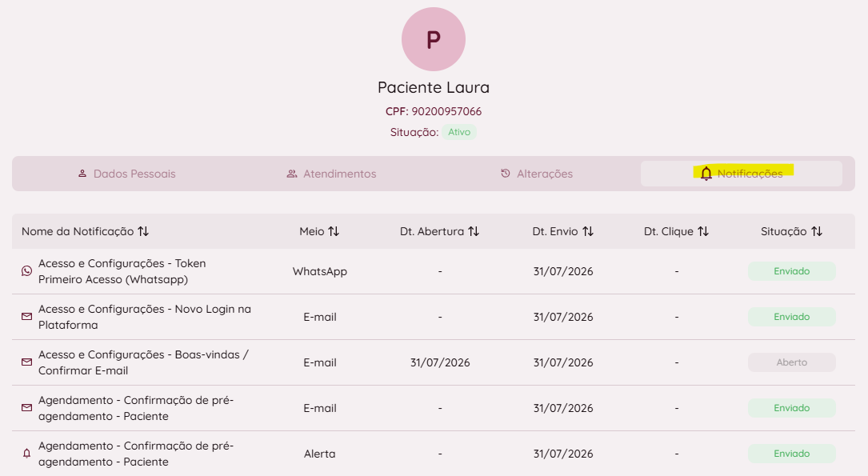Sort by Dt. Envio column
This screenshot has width=868, height=476.
pyautogui.click(x=588, y=231)
